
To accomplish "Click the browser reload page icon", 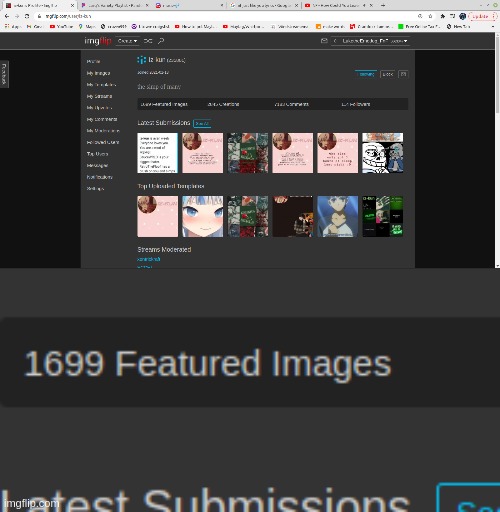I will (x=27, y=16).
